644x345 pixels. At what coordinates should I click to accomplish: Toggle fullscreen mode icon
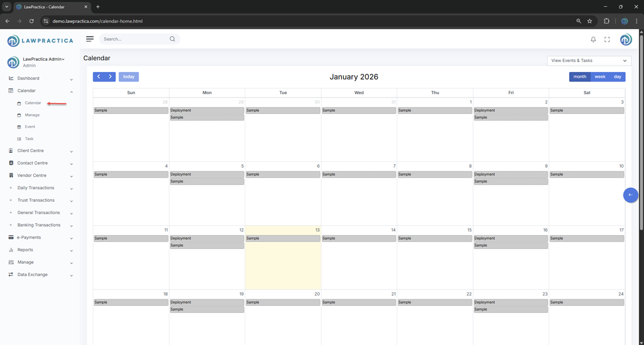click(x=607, y=39)
